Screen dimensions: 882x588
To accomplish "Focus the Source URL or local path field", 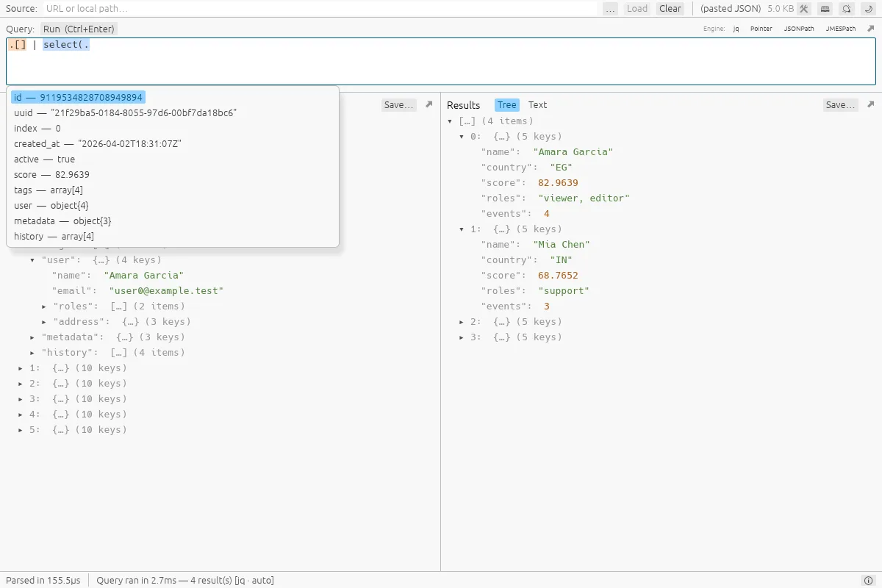I will coord(320,9).
